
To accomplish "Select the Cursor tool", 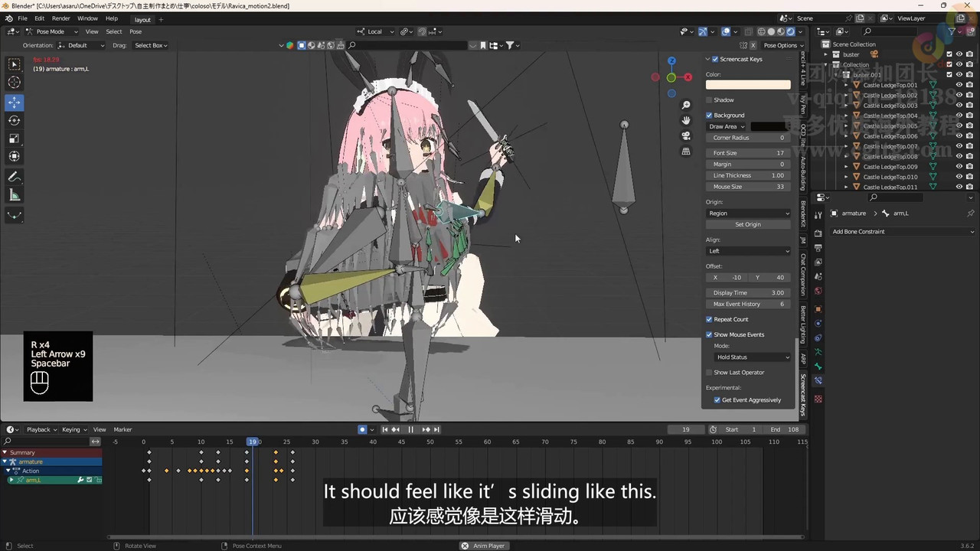I will pos(15,83).
